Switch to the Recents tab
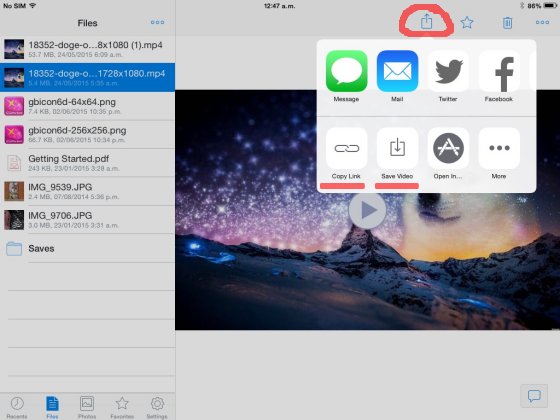This screenshot has width=560, height=420. pos(17,407)
